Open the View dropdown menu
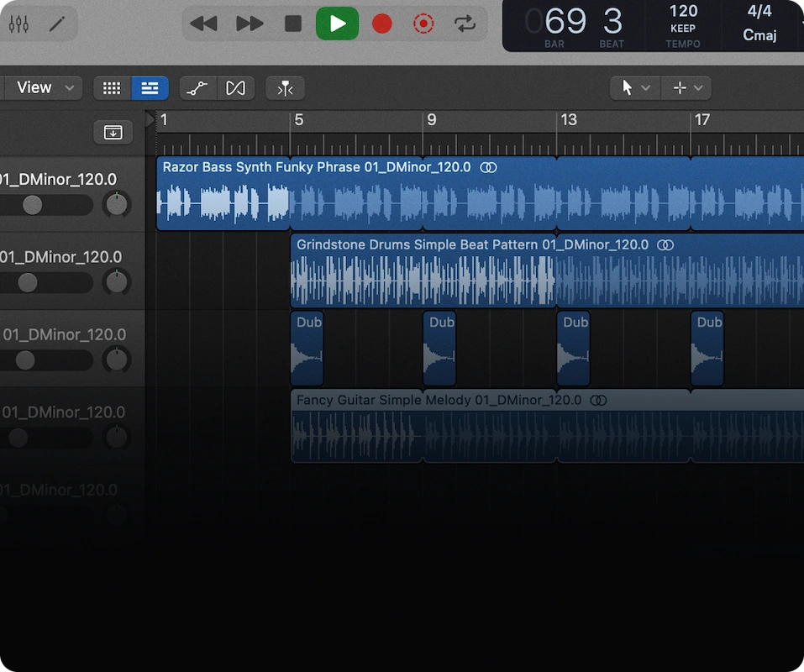Viewport: 804px width, 672px height. (42, 87)
